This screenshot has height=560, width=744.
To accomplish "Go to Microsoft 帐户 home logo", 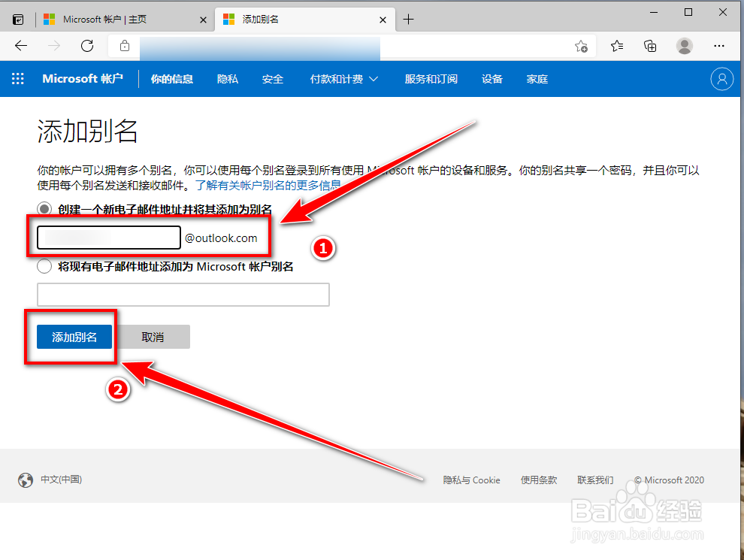I will point(83,79).
